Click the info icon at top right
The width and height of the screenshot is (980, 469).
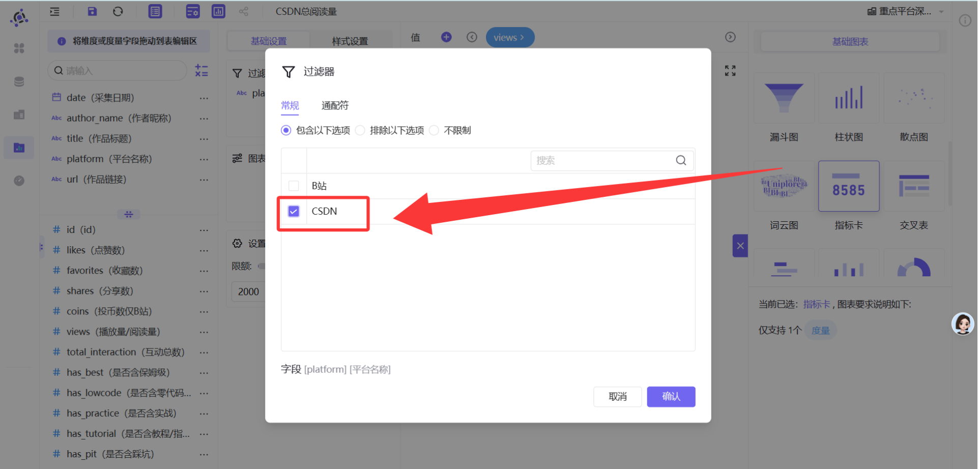(x=965, y=20)
